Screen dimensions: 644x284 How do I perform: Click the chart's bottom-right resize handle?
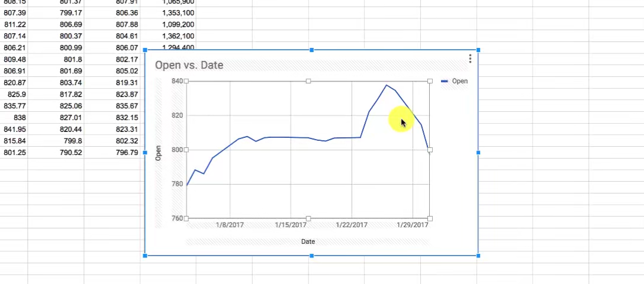pyautogui.click(x=478, y=256)
